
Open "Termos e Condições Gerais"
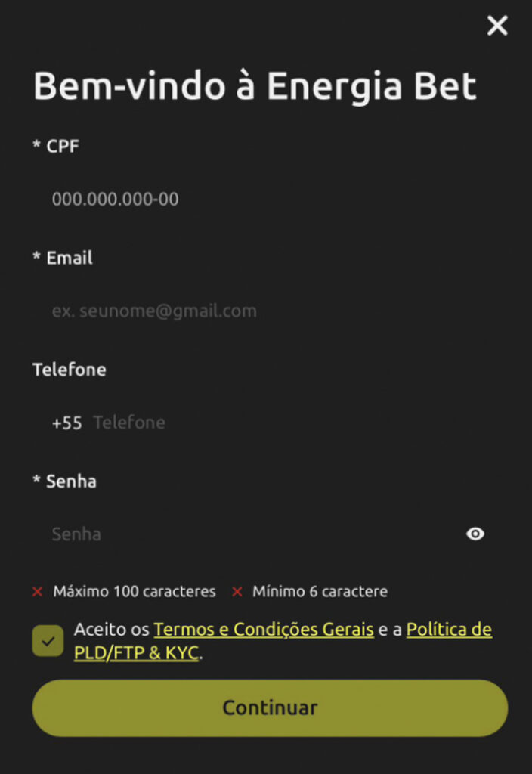point(264,629)
